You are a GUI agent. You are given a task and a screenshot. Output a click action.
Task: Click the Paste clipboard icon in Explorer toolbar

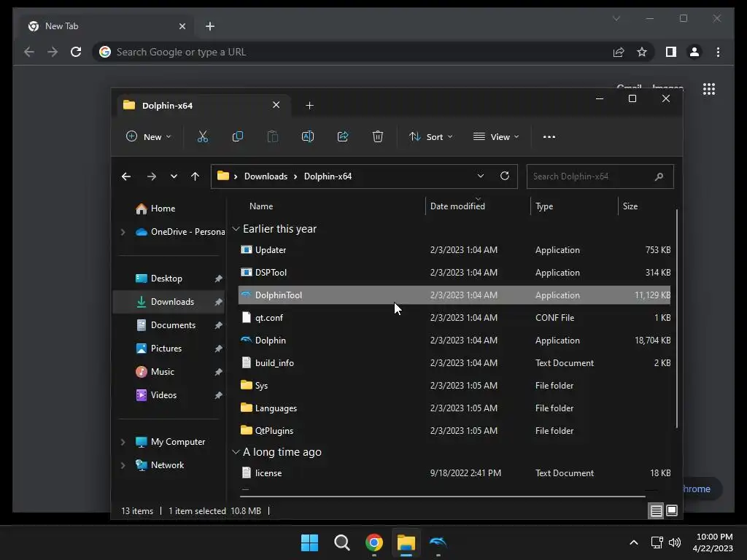coord(273,136)
